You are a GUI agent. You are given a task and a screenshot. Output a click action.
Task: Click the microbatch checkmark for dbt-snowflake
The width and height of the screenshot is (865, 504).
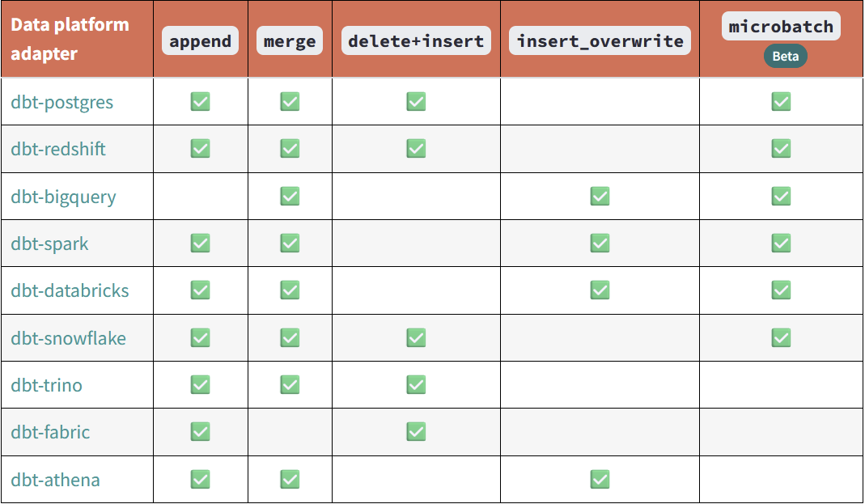[x=781, y=338]
